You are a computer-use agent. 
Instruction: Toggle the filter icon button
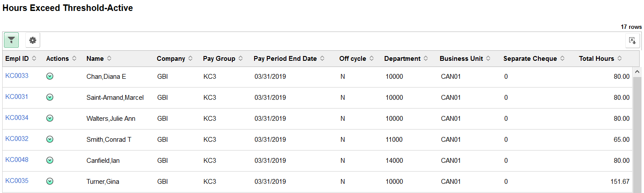point(11,41)
